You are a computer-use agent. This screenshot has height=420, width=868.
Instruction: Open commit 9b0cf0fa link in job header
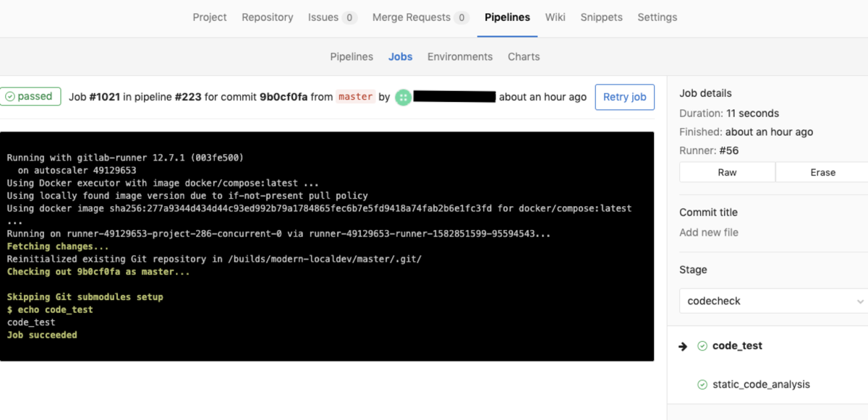pyautogui.click(x=284, y=97)
